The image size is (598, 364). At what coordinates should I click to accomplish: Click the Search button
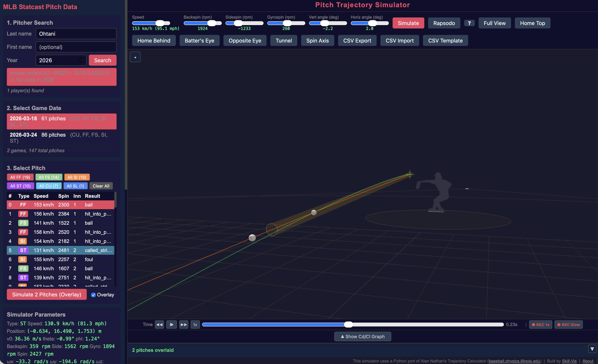tap(102, 60)
